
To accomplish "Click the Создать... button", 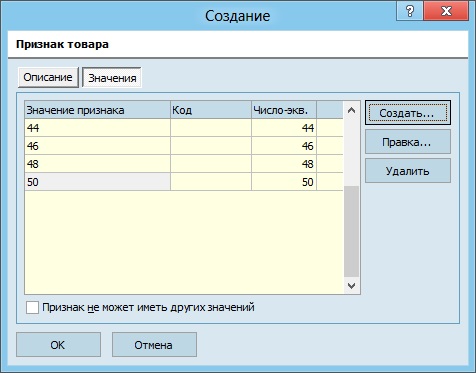I will [408, 113].
